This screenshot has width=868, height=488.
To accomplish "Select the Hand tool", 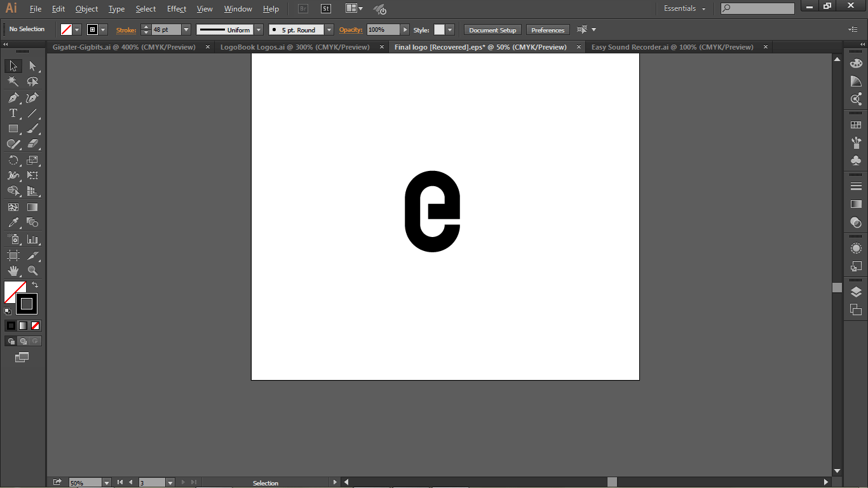I will [13, 271].
